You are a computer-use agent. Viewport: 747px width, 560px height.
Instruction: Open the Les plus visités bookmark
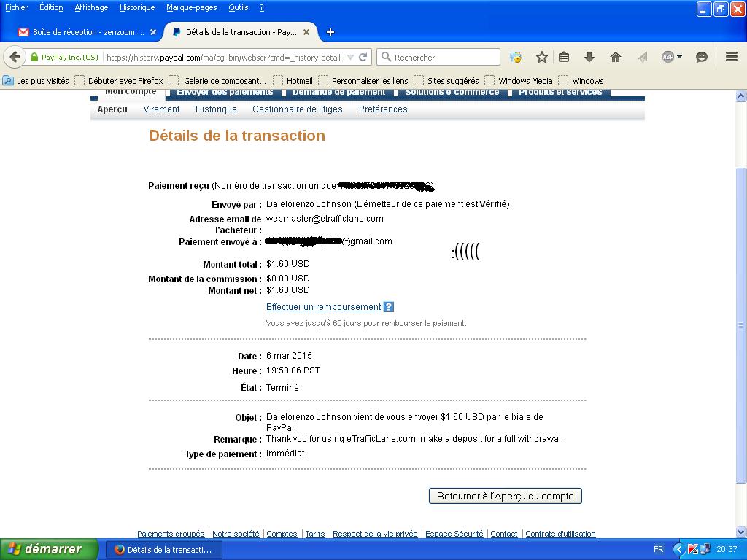point(36,81)
